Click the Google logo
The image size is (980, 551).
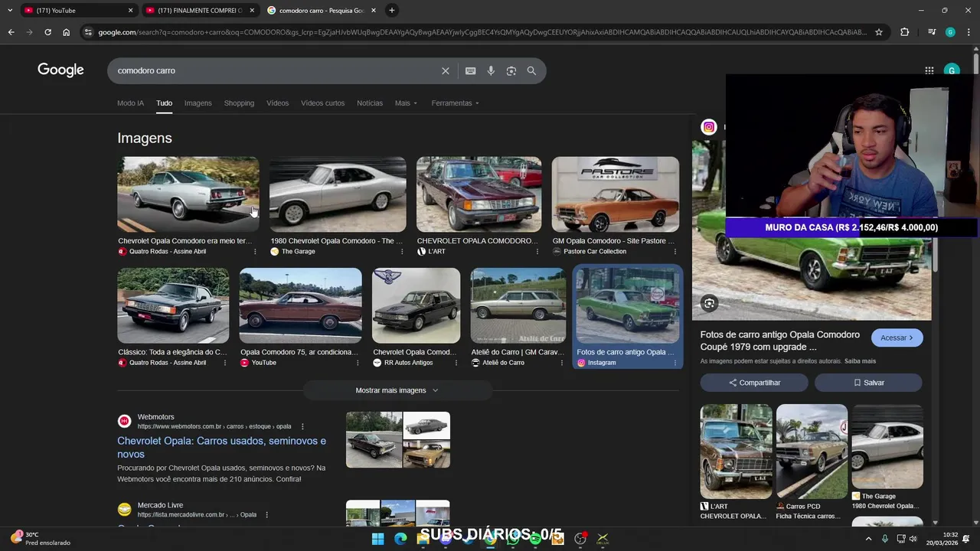60,70
